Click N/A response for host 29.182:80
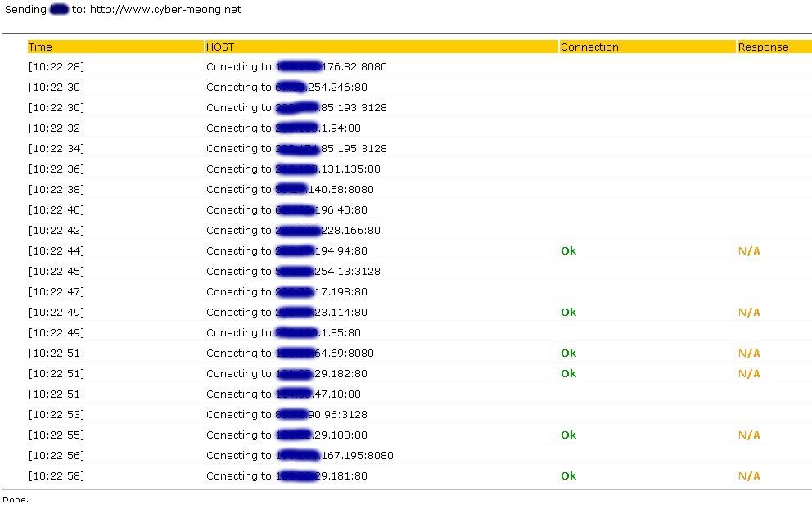The height and width of the screenshot is (509, 812). coord(749,374)
